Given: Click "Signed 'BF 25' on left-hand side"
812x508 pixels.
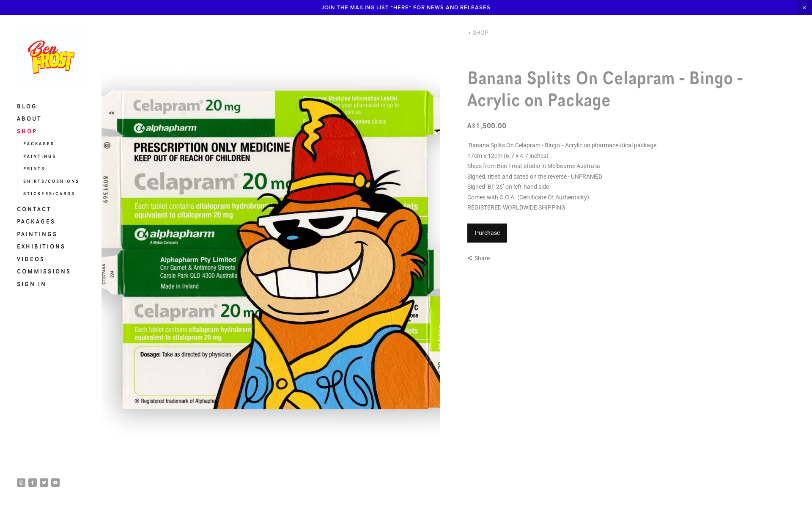Looking at the screenshot, I should tap(508, 187).
